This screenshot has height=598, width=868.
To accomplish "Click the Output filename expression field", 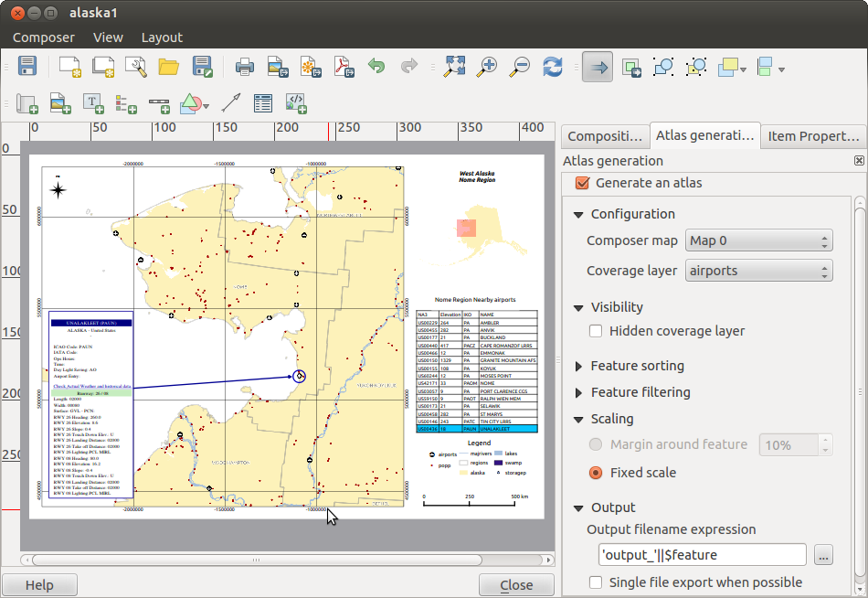I will tap(702, 555).
